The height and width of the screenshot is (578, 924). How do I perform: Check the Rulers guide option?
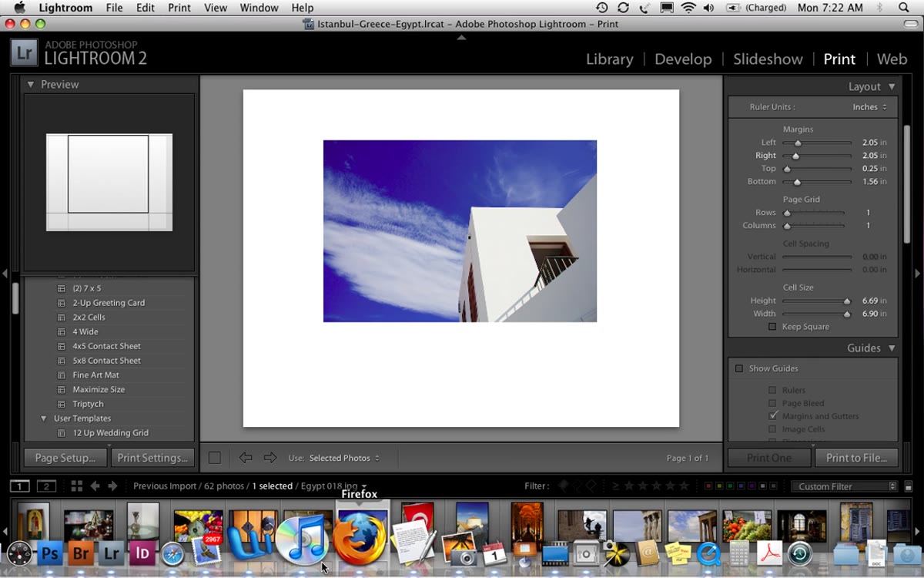coord(772,390)
